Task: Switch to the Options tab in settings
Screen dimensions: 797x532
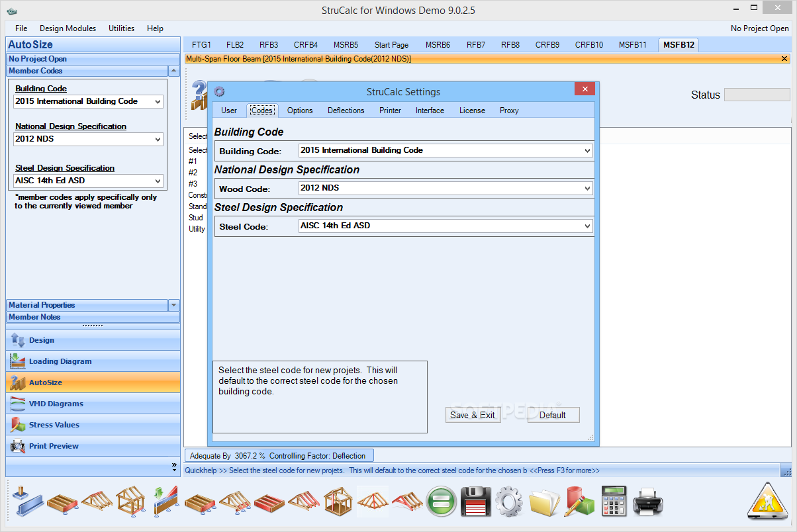Action: click(300, 111)
